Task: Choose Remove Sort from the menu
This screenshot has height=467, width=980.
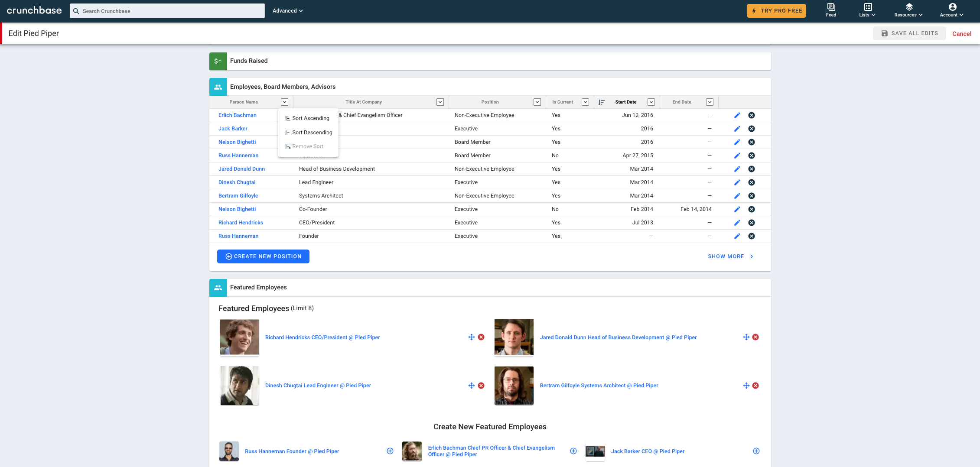Action: 308,146
